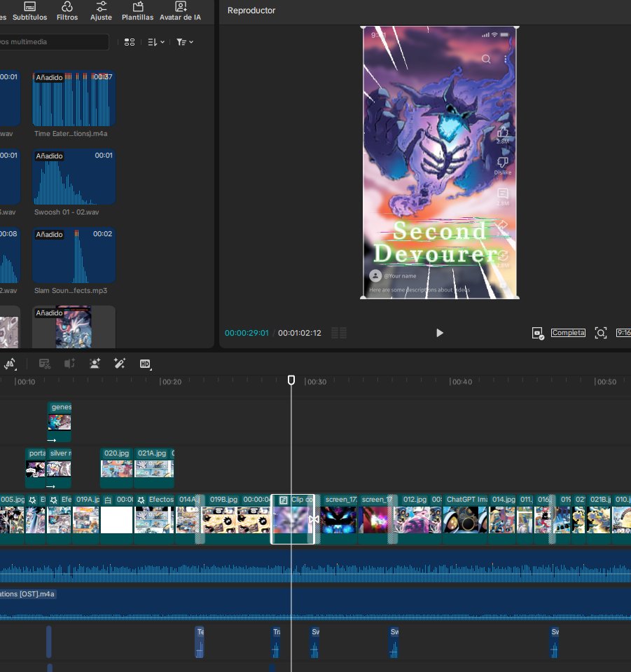Select the highlighted 'Clip co' compound clip

tap(293, 519)
